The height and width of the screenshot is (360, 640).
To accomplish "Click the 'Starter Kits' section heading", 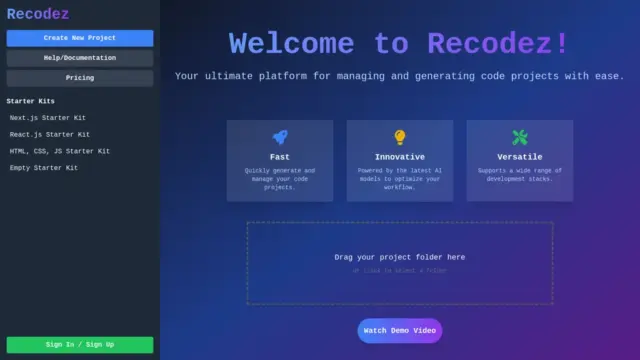I will [31, 101].
